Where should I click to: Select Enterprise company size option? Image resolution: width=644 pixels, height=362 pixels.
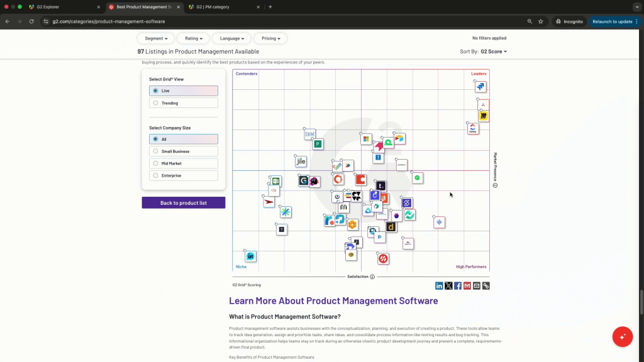click(x=184, y=176)
